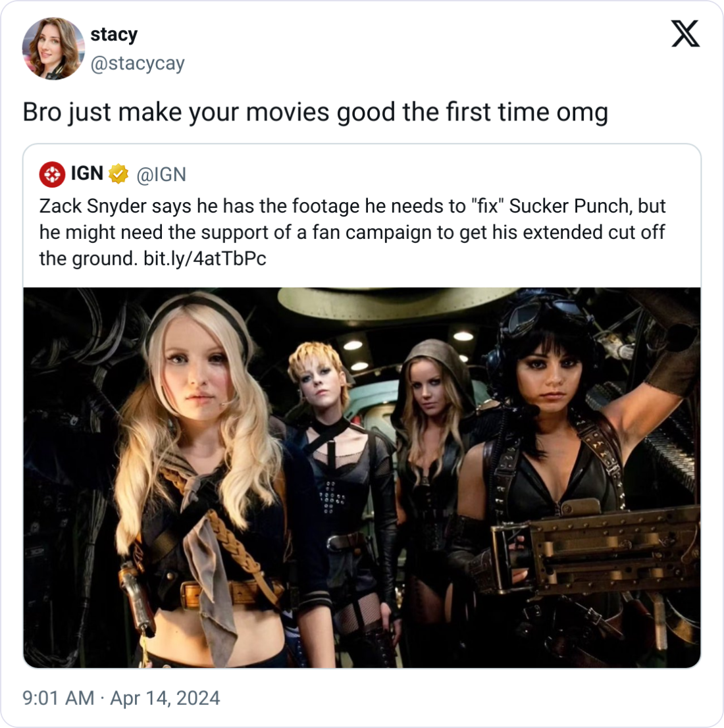Image resolution: width=724 pixels, height=728 pixels.
Task: Click the X logo in the top corner
Action: tap(684, 34)
